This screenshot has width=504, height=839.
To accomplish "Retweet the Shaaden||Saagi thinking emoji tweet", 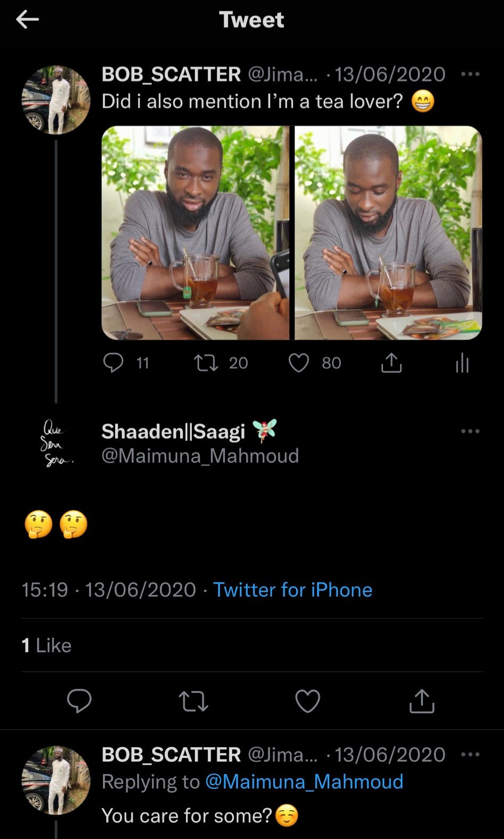I will tap(193, 700).
